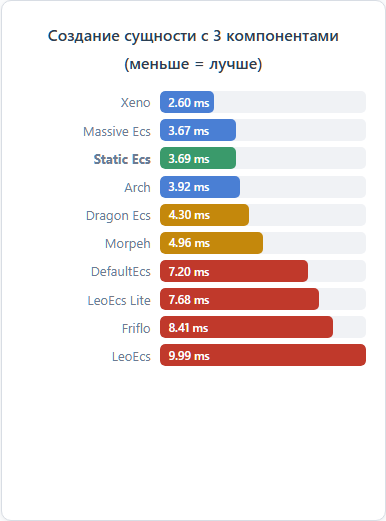
Task: Click the Massive Ecs 3.67 ms bar
Action: tap(198, 130)
